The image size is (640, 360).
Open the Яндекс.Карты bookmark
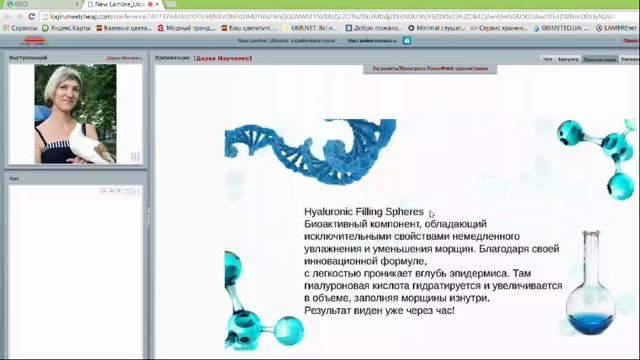(66, 28)
